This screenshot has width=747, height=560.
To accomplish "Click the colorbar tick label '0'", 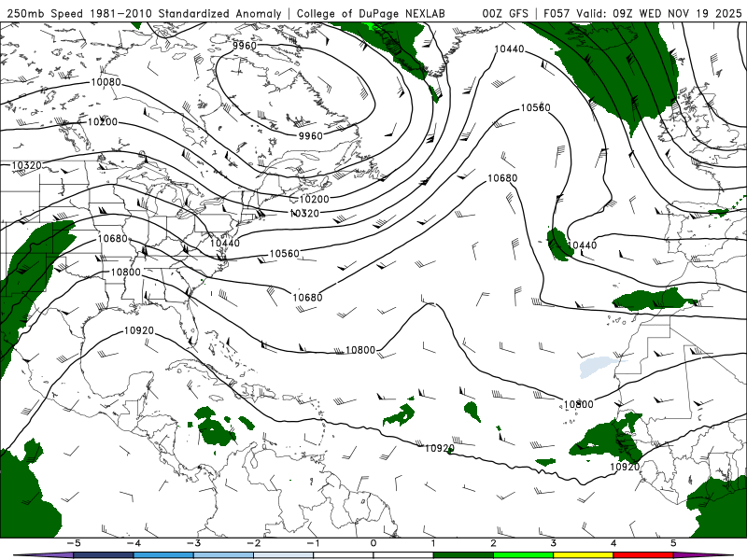I will (373, 543).
